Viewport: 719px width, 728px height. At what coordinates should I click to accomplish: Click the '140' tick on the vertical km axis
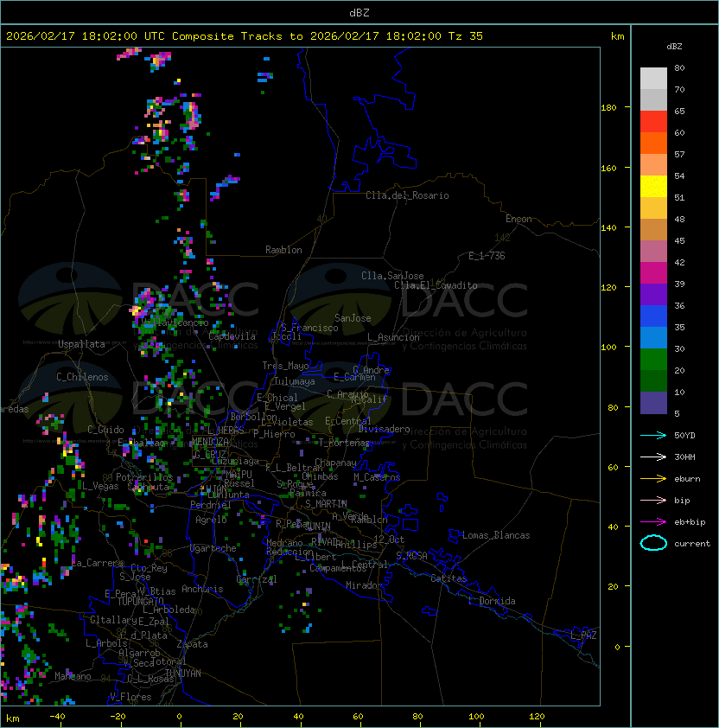[x=608, y=228]
